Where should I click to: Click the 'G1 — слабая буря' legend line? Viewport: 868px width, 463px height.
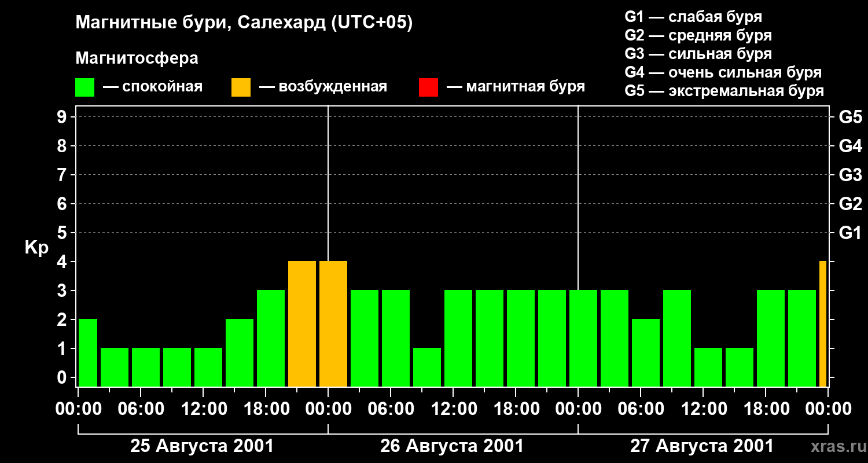(693, 17)
